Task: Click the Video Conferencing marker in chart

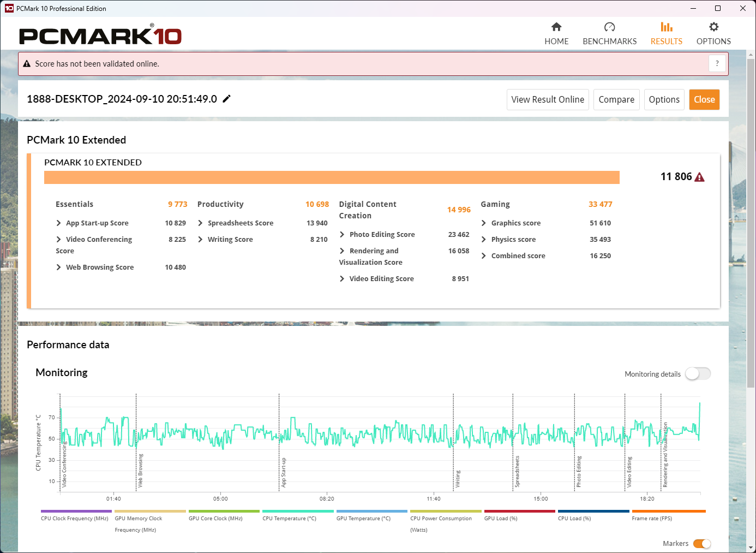Action: point(64,465)
